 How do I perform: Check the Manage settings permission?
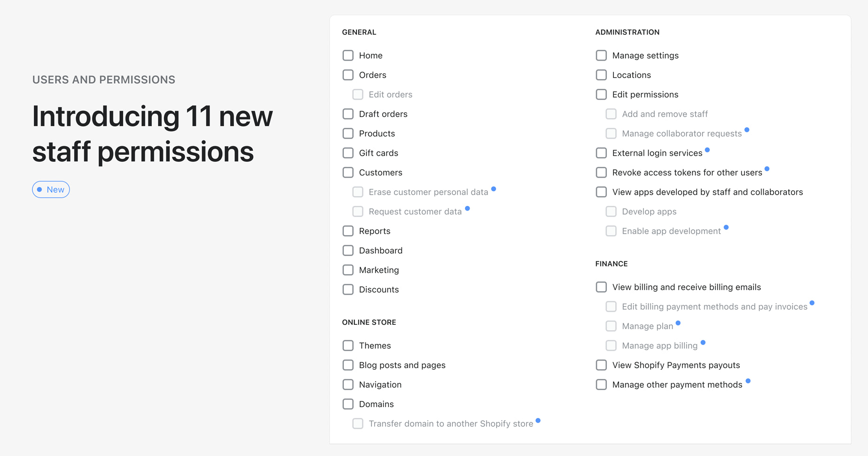pyautogui.click(x=601, y=55)
